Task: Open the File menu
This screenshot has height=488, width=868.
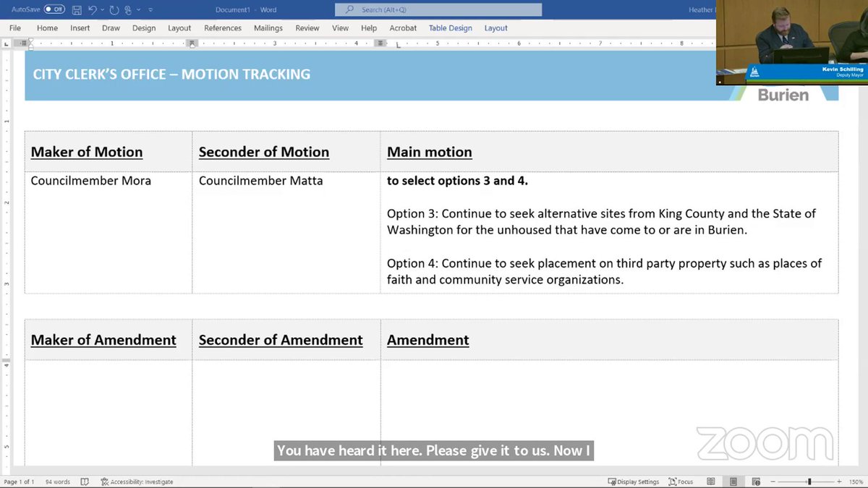Action: (x=14, y=28)
